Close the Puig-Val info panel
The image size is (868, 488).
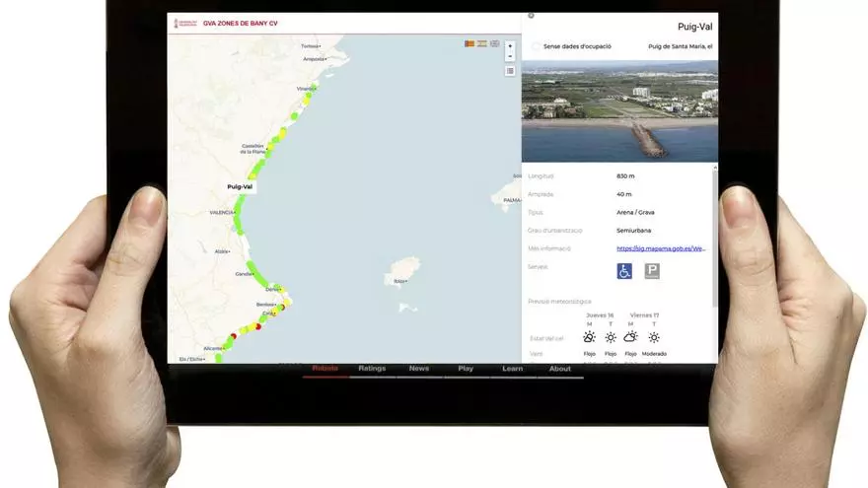[x=531, y=16]
